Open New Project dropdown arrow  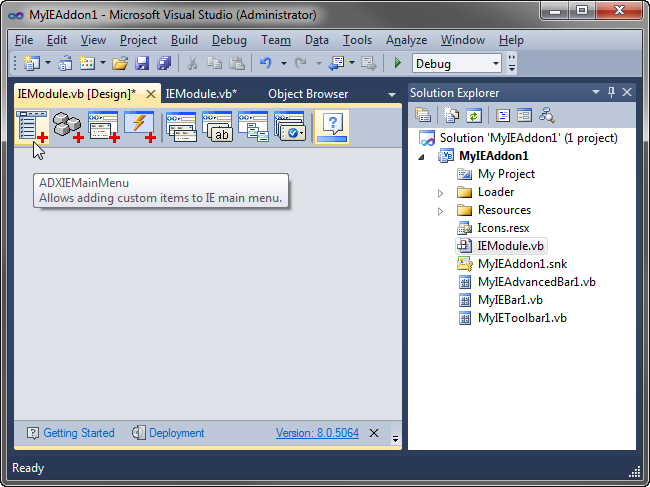(x=48, y=63)
